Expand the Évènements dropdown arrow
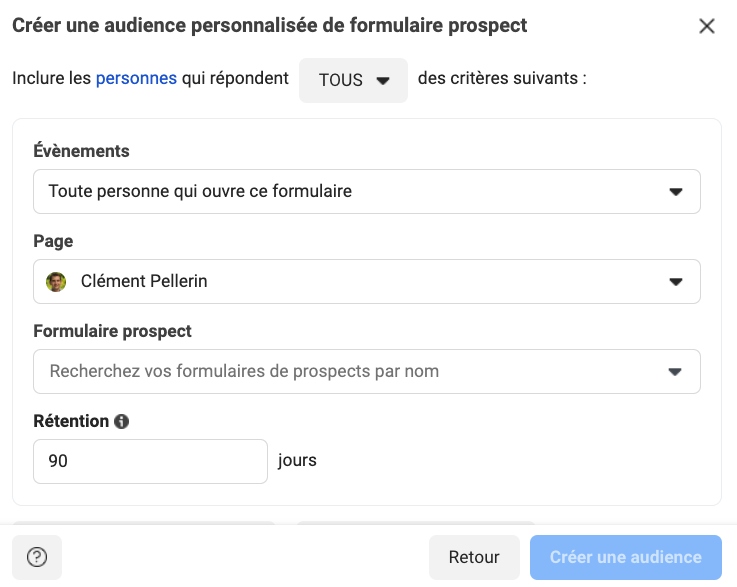Screen dimensions: 737x587 coord(675,191)
